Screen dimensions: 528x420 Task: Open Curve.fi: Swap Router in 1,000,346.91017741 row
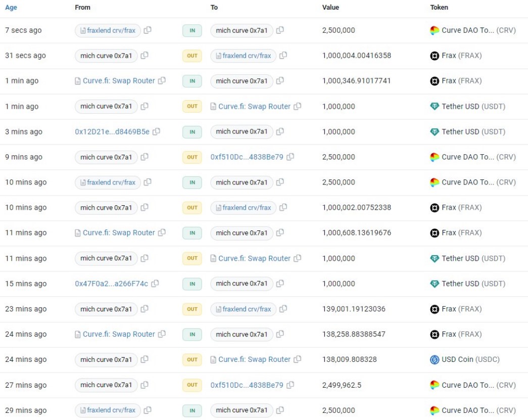pyautogui.click(x=119, y=81)
